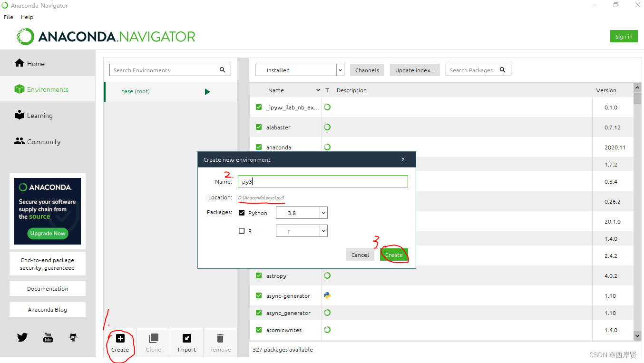Click package list scrollbar up arrow

click(637, 88)
